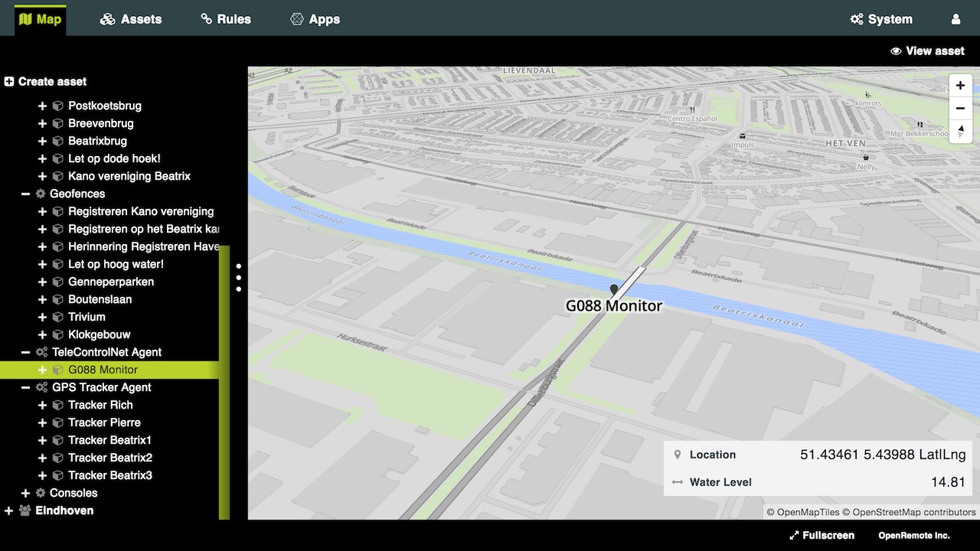Reset map bearing with compass button

click(960, 130)
